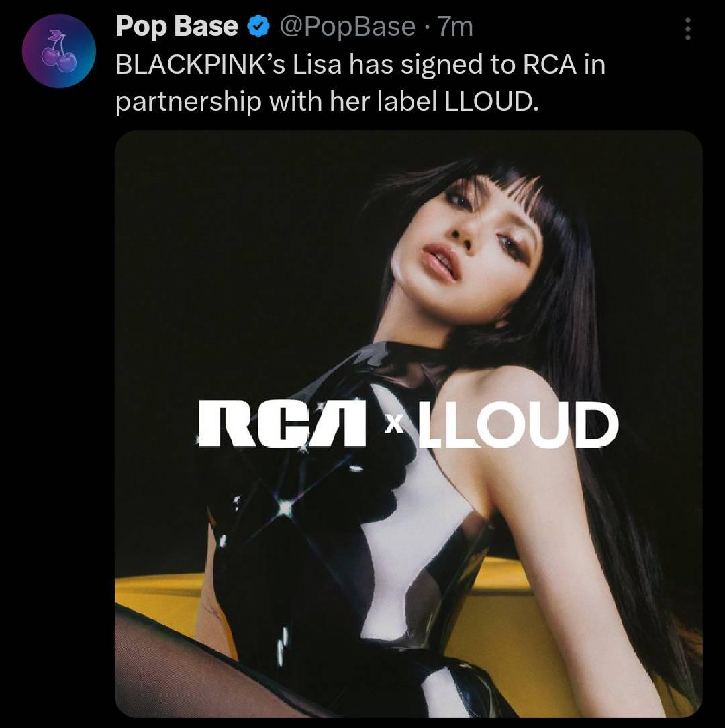Select the word BLACKPINK's in the tweet
725x728 pixels.
click(x=200, y=64)
